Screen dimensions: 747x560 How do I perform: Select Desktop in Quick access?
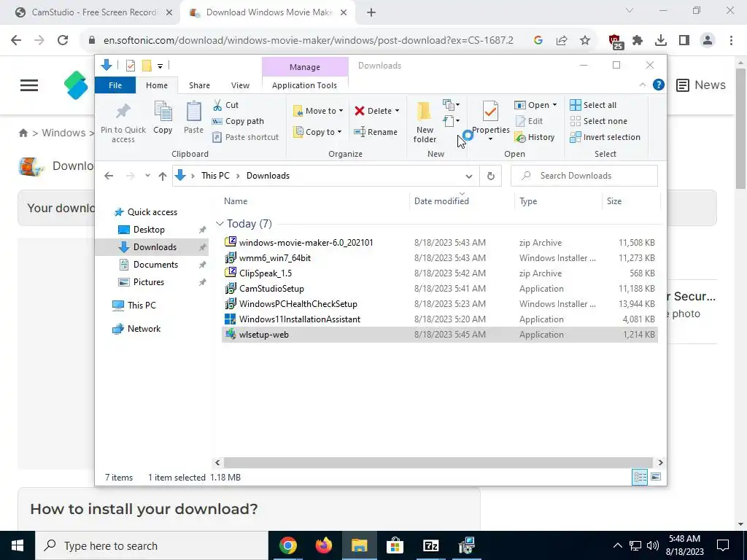(149, 230)
